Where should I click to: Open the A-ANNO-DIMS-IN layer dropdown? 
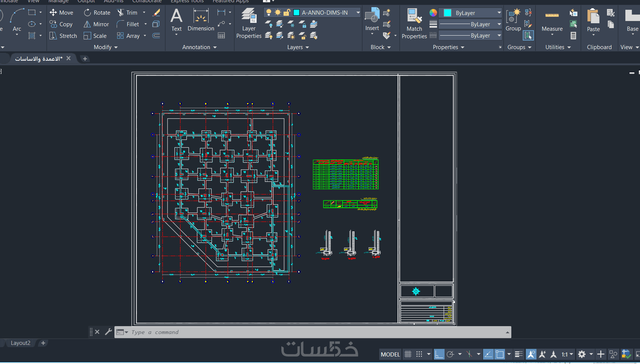coord(358,13)
